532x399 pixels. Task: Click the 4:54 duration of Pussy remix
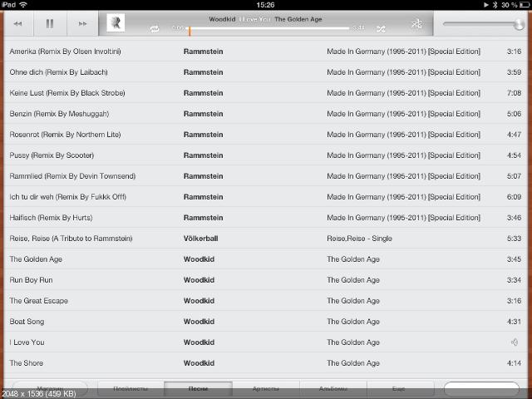click(x=514, y=155)
